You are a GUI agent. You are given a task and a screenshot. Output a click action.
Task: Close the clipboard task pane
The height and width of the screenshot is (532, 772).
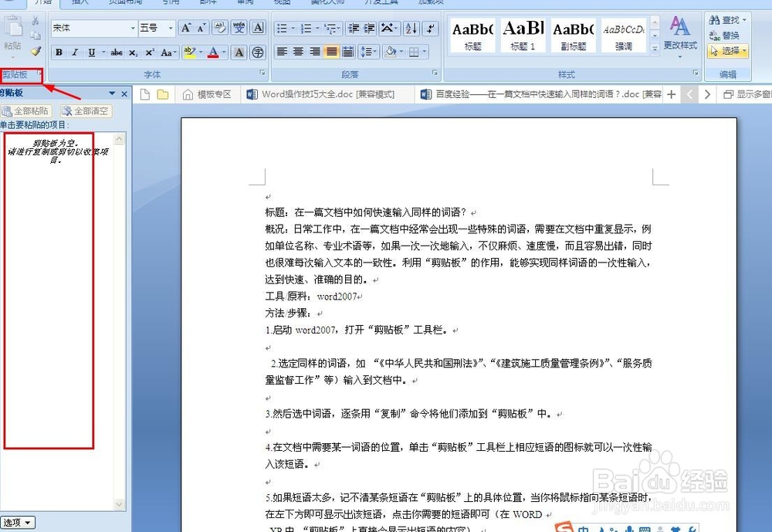pos(124,93)
